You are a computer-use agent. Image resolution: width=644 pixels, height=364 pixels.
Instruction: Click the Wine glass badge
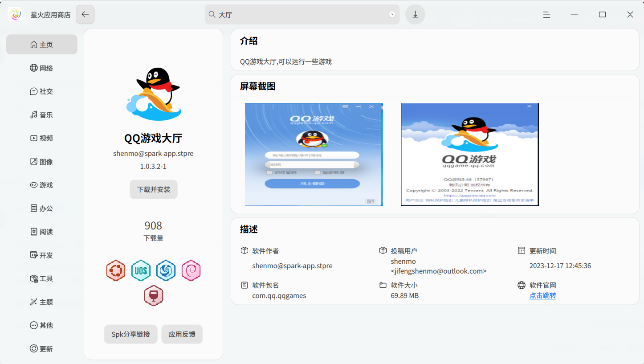coord(154,296)
